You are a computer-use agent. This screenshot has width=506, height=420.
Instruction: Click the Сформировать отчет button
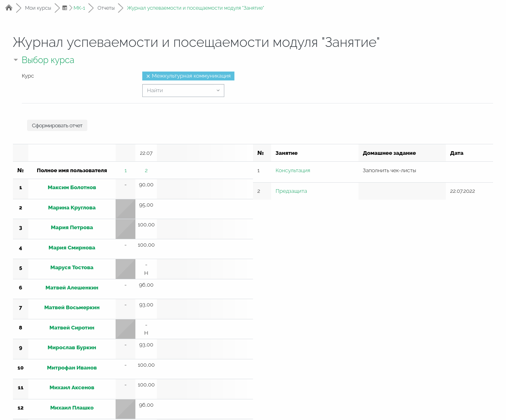coord(57,126)
